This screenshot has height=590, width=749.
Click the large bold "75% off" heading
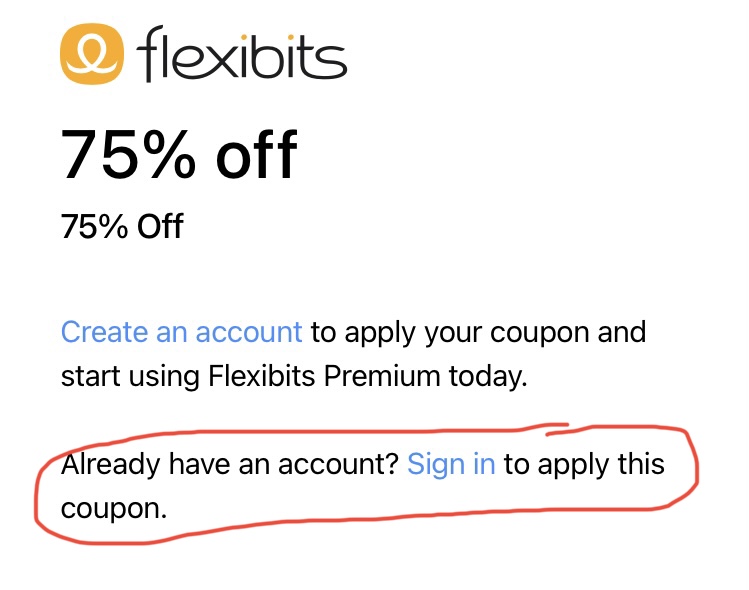click(x=179, y=156)
